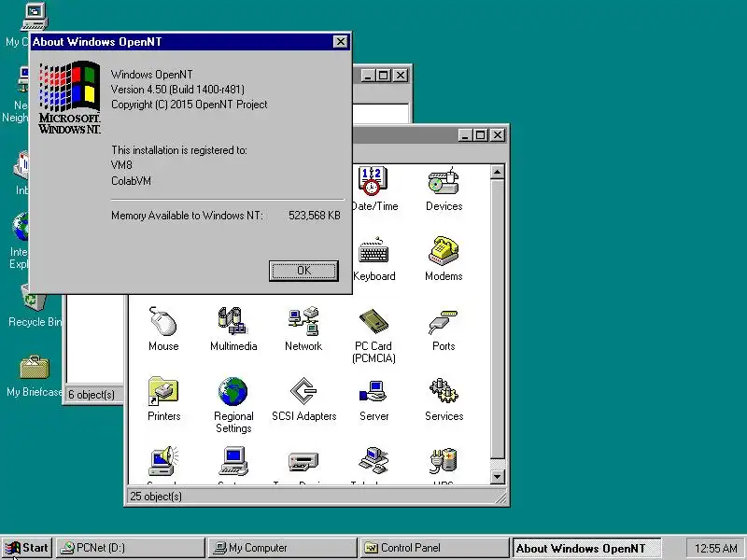Close the Control Panel window
Screen dimensions: 747x560
coord(498,135)
